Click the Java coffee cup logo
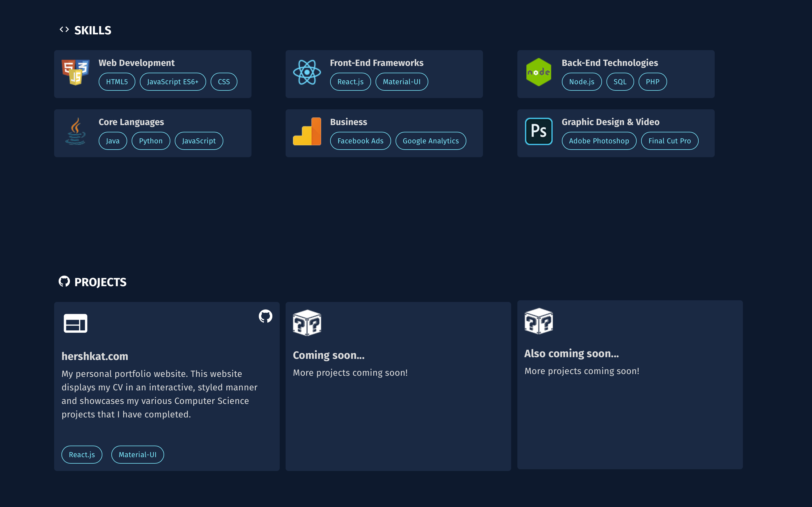 pyautogui.click(x=76, y=132)
